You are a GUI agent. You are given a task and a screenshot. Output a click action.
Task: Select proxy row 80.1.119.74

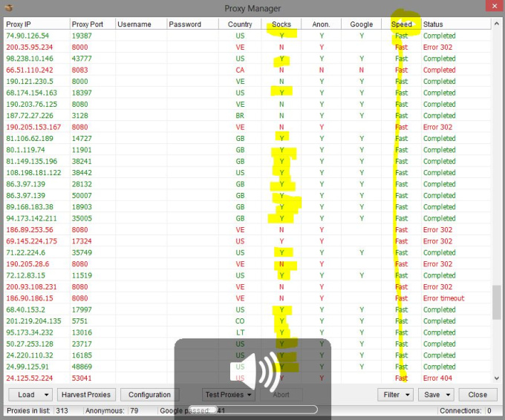tap(247, 150)
